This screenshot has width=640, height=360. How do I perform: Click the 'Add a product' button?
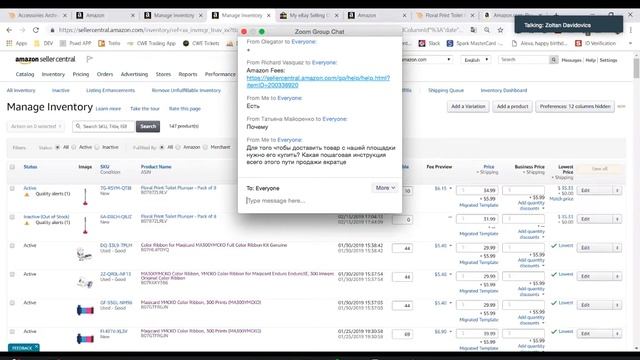click(x=512, y=107)
